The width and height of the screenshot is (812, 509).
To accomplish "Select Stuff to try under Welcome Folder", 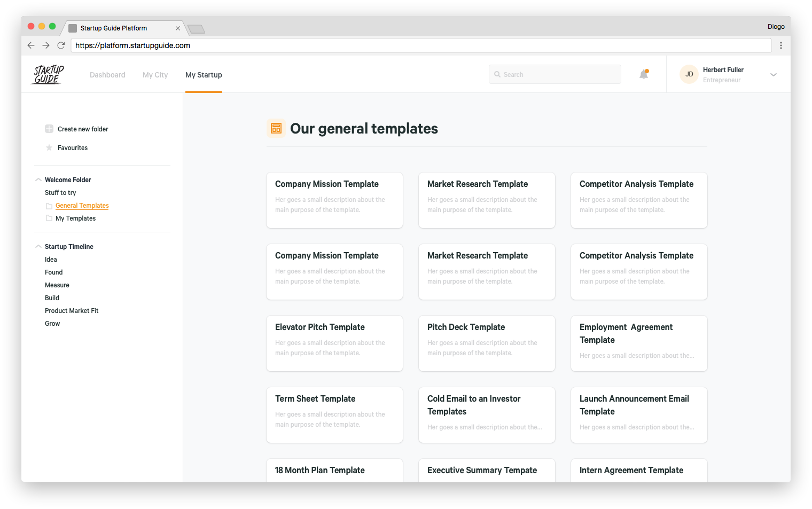I will 60,192.
